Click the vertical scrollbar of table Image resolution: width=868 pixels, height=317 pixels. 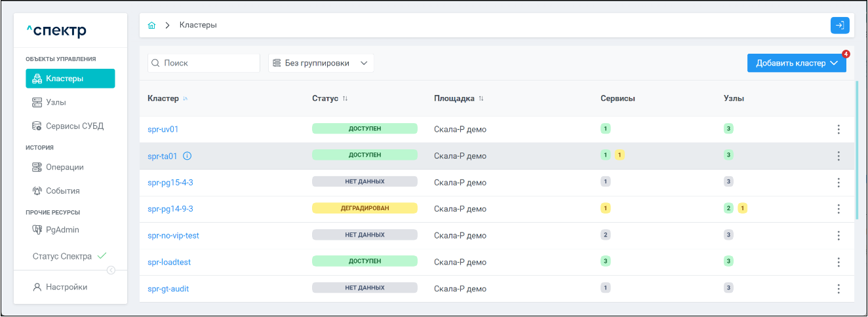click(x=856, y=151)
